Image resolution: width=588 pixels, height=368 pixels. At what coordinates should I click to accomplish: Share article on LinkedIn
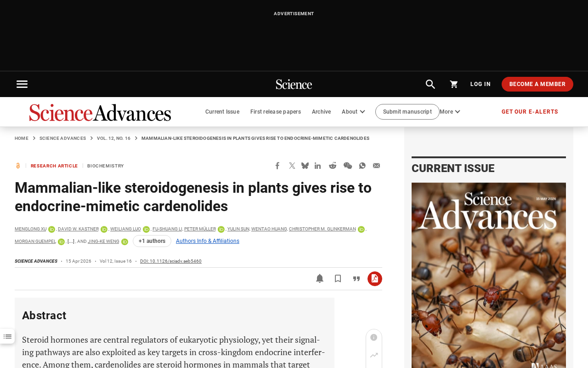pyautogui.click(x=318, y=166)
